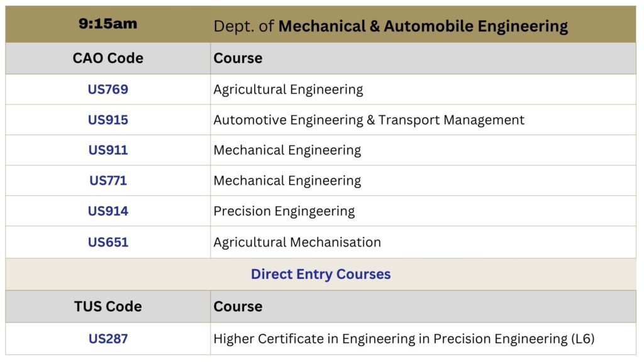This screenshot has width=644, height=362.
Task: Select the Agricultural Mechanisation course text
Action: coord(297,242)
